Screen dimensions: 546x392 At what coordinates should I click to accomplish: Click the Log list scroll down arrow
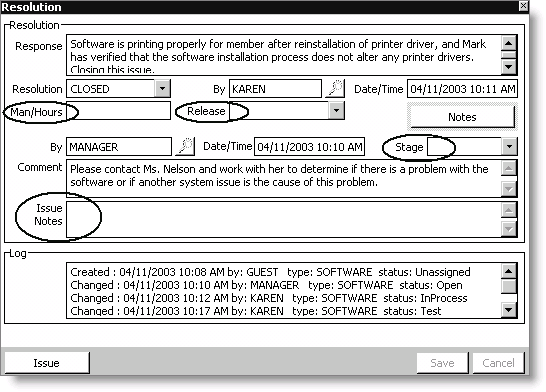[x=509, y=309]
